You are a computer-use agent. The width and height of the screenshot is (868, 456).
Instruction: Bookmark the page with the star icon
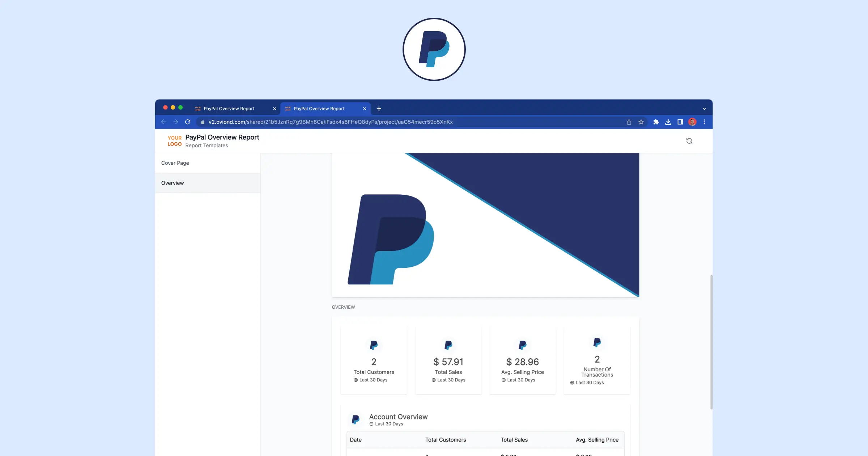[641, 122]
